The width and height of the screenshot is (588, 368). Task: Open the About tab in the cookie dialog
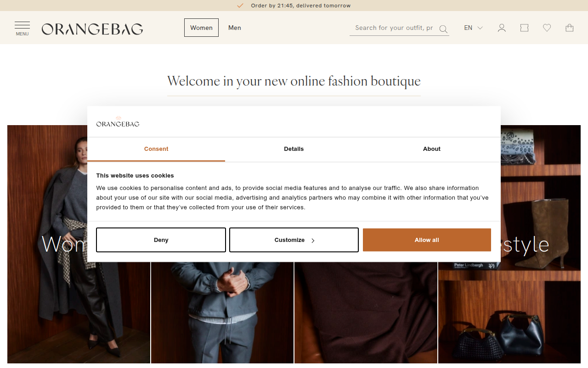point(432,149)
